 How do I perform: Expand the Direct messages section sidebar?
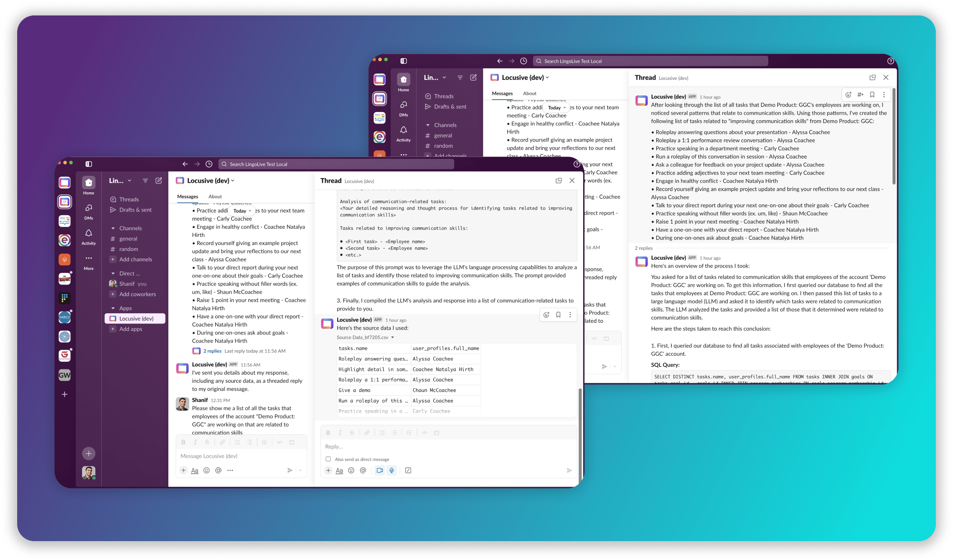[111, 273]
